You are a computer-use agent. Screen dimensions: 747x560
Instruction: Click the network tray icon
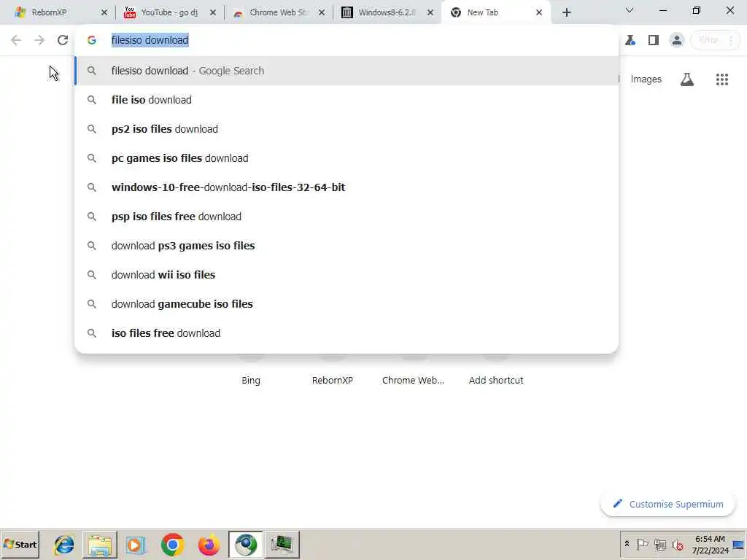[x=659, y=544]
